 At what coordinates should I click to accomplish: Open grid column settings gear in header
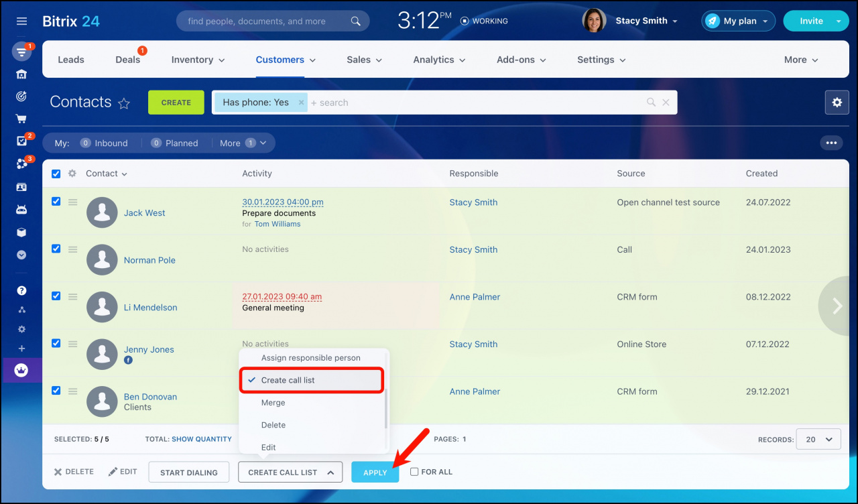(72, 174)
